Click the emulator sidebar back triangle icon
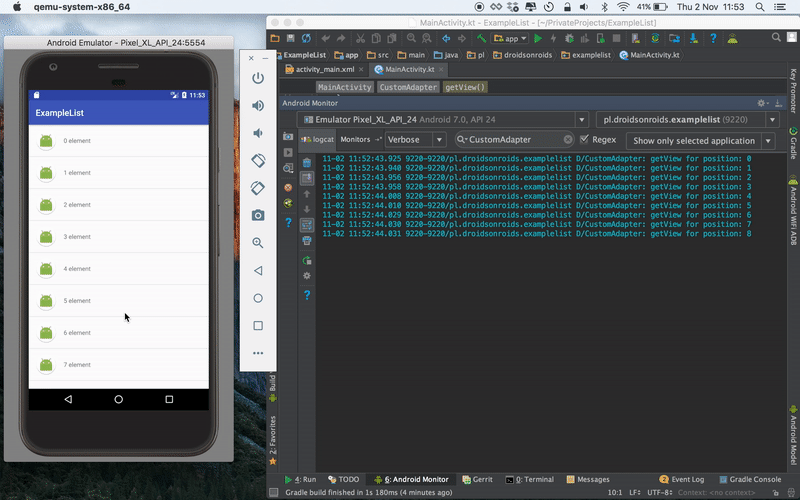 tap(258, 270)
